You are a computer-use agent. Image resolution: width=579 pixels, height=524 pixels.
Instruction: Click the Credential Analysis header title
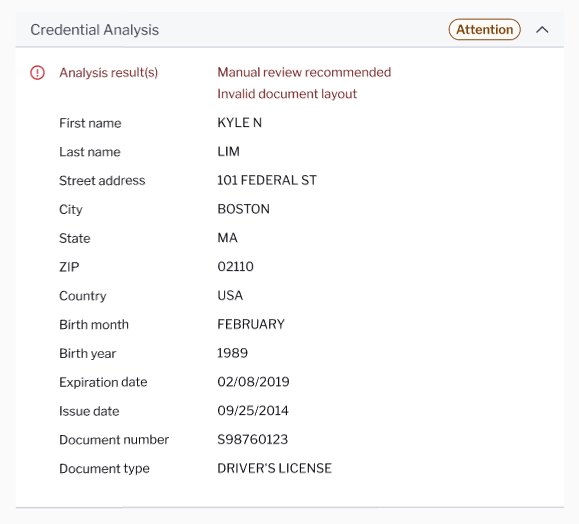pos(95,30)
